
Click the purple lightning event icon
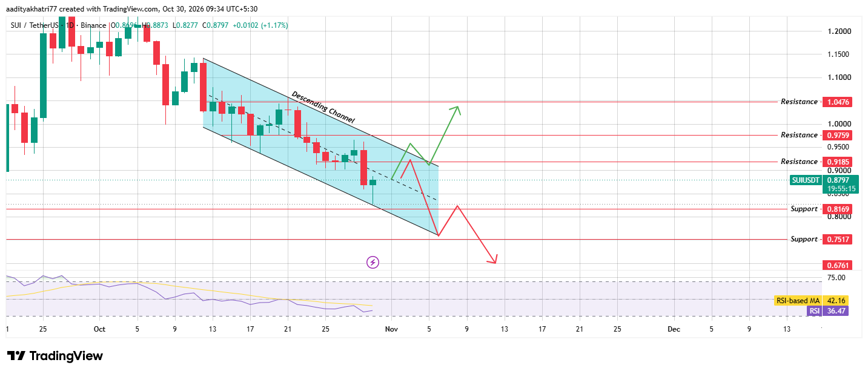tap(373, 262)
